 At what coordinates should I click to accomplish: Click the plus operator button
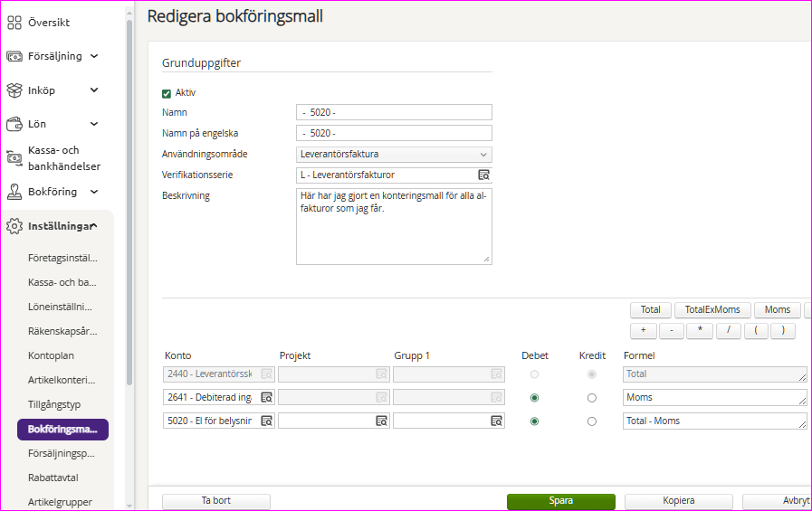644,330
